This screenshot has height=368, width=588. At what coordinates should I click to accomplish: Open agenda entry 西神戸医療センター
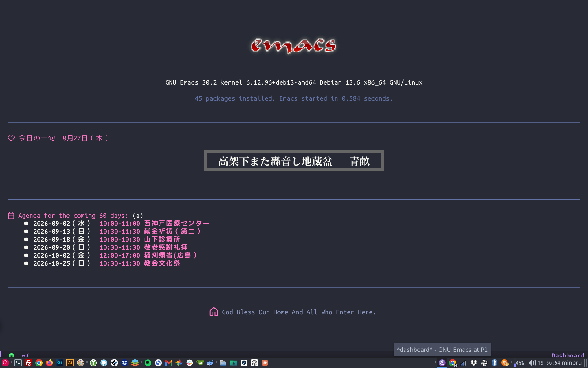pos(176,224)
